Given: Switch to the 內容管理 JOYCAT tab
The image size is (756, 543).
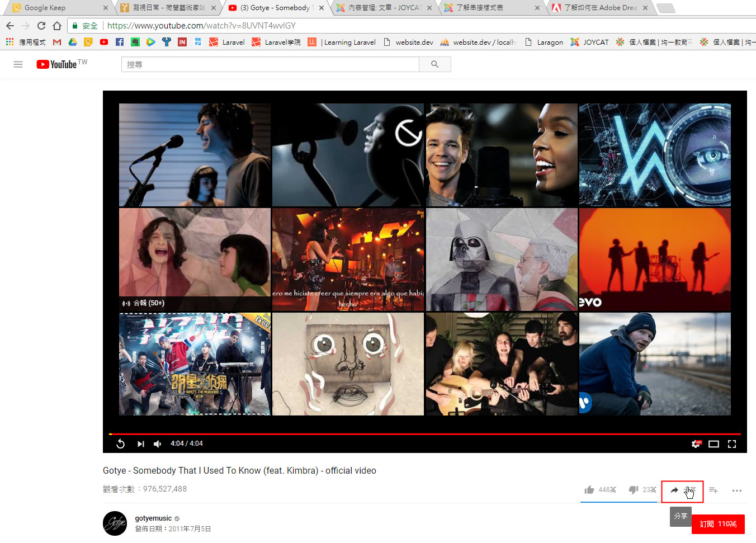Looking at the screenshot, I should [x=384, y=8].
